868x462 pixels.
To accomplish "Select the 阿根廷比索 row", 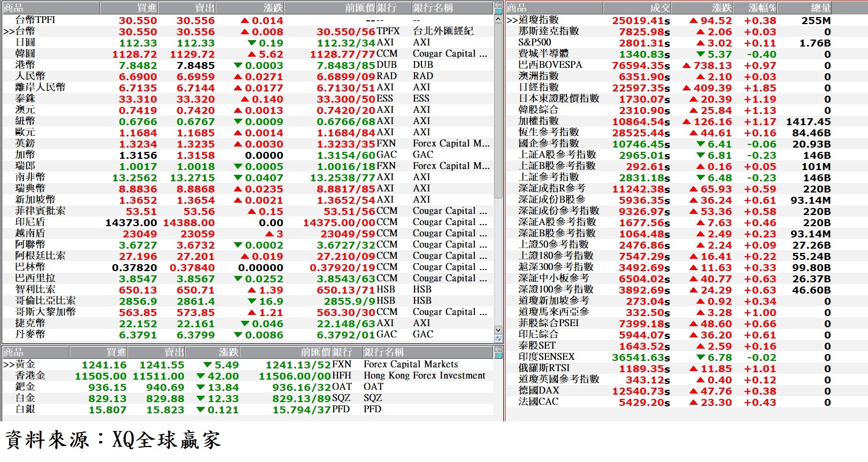I will pos(247,256).
